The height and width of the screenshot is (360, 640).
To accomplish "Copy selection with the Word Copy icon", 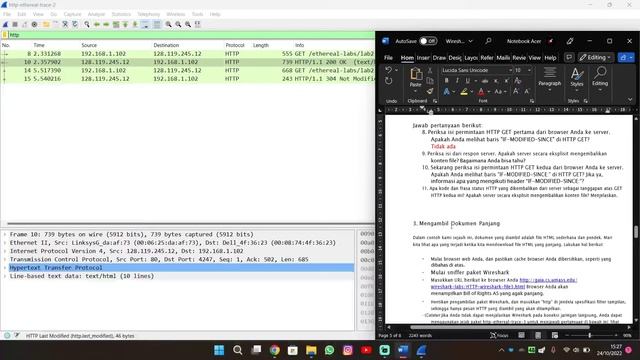I will tap(430, 81).
